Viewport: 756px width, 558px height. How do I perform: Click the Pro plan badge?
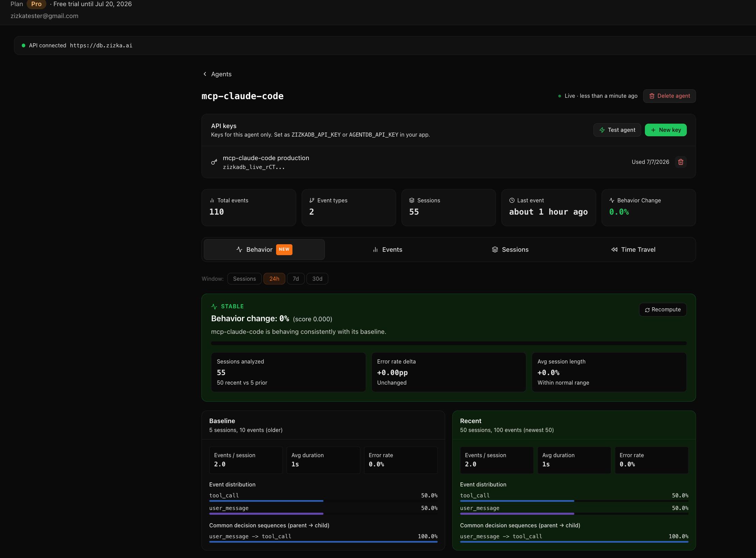(x=36, y=4)
